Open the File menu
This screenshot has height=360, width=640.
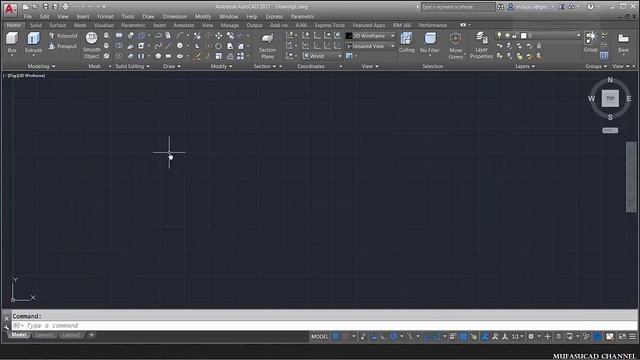(x=27, y=17)
